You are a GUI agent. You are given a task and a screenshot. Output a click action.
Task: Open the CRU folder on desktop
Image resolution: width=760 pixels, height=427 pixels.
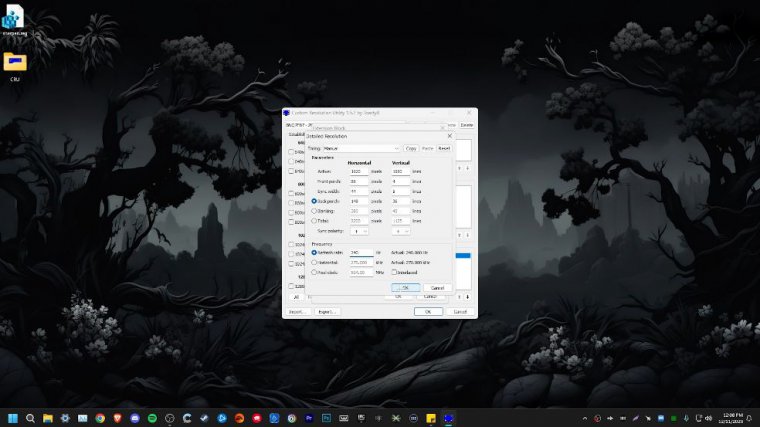tap(15, 63)
